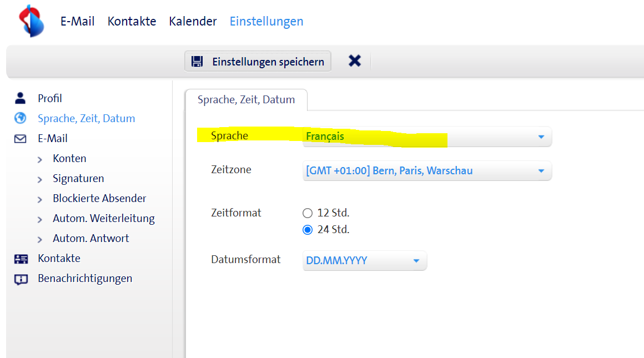Click the globe icon in sidebar
Image resolution: width=644 pixels, height=358 pixels.
(21, 118)
